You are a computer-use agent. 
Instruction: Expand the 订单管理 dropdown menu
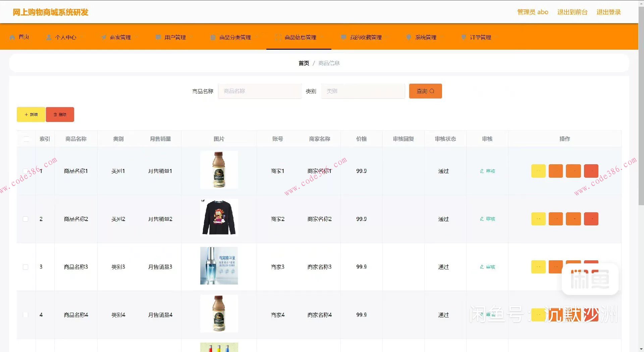(480, 37)
